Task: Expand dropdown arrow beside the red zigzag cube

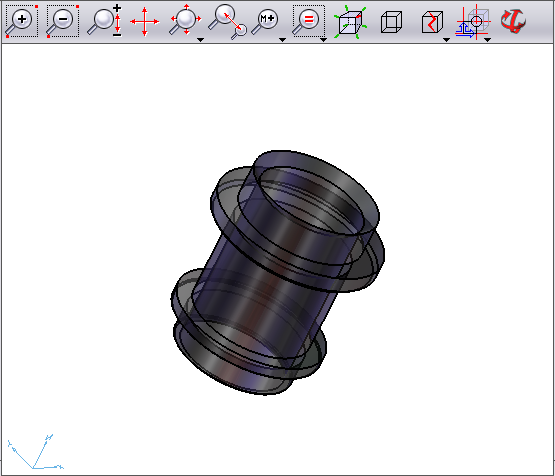Action: point(447,40)
